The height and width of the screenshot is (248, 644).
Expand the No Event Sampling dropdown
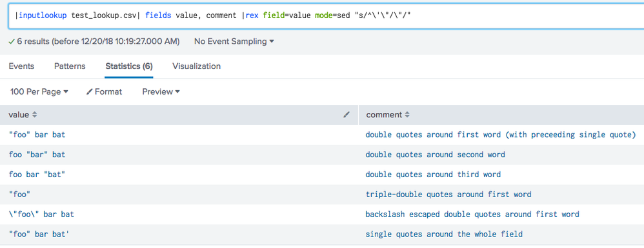click(x=234, y=41)
